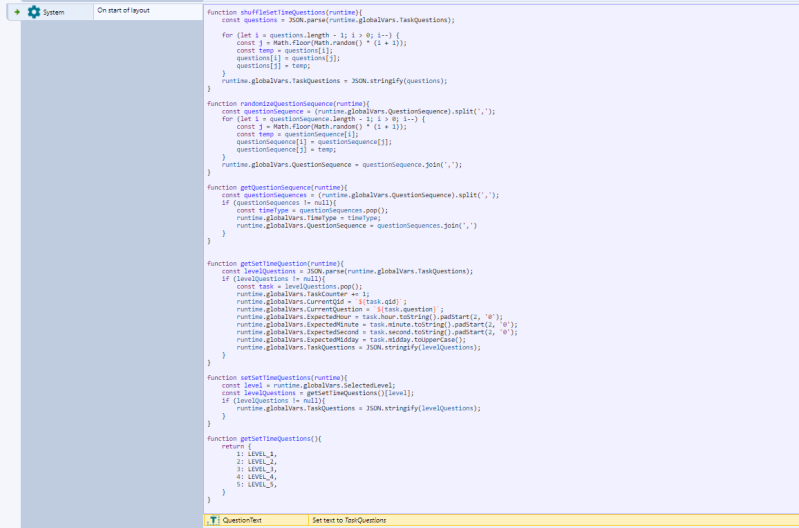Click the 'CurrentQid' assignment line
Screen dimensions: 799x528
point(322,302)
